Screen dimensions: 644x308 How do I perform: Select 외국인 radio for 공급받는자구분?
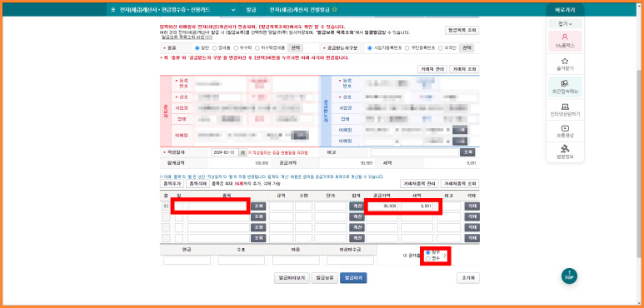[x=440, y=48]
